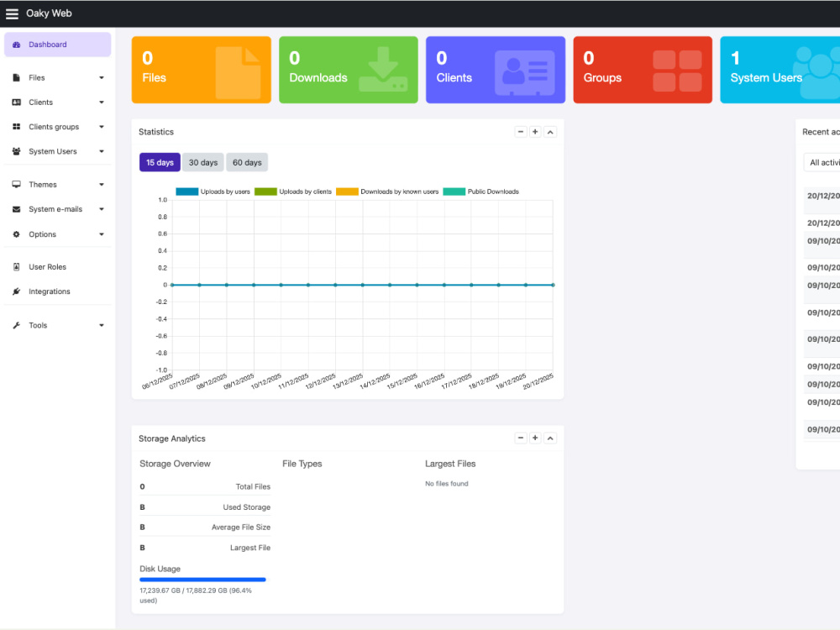
Task: Open the 0 Groups summary card
Action: pos(643,70)
